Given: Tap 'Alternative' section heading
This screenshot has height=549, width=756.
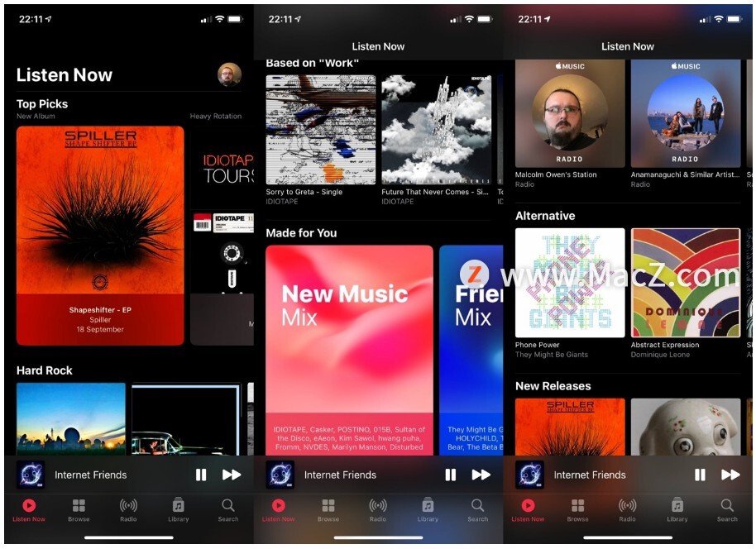Looking at the screenshot, I should [x=545, y=216].
